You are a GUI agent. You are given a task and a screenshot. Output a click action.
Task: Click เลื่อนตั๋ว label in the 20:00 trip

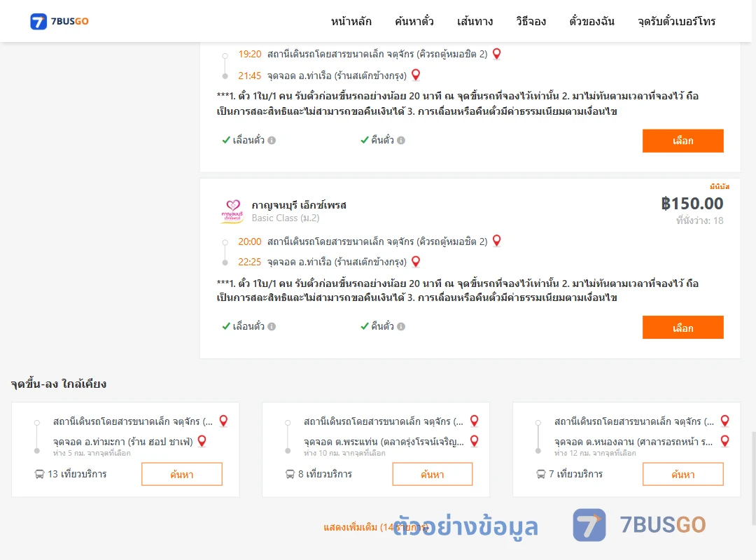pos(248,326)
